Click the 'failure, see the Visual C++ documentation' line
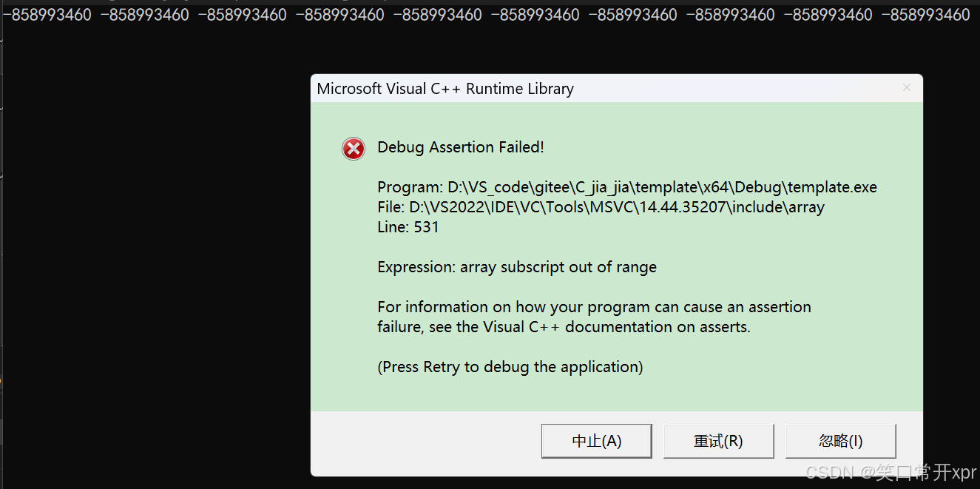980x489 pixels. coord(564,327)
